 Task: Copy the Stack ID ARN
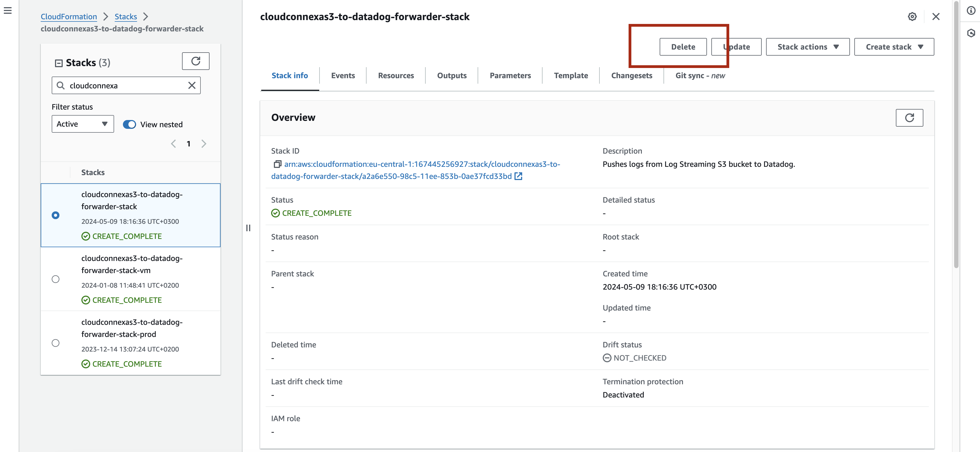pos(277,164)
